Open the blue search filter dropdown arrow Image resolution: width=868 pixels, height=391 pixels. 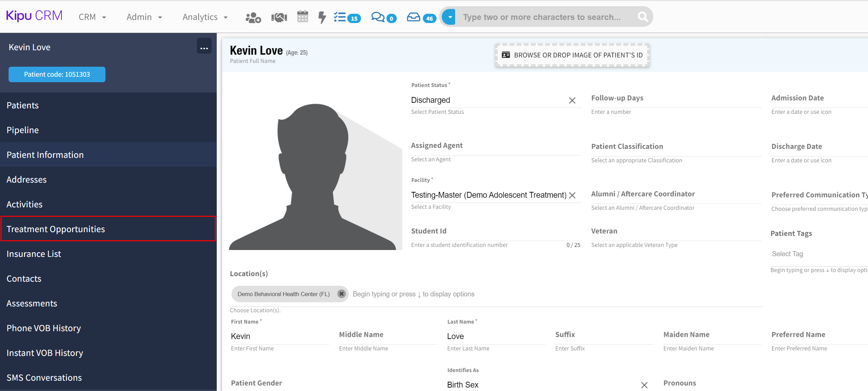tap(450, 17)
